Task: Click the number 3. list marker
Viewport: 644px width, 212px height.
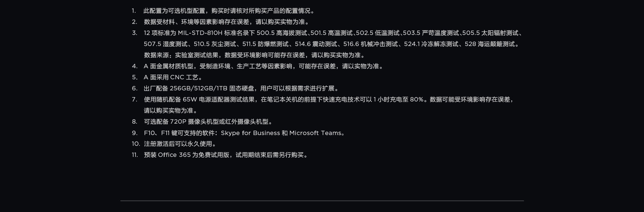Action: 135,33
